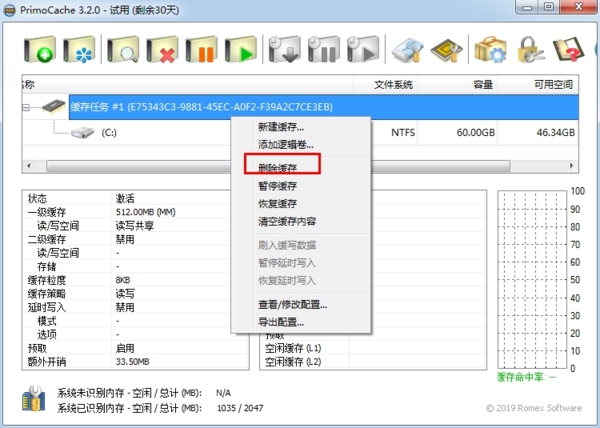Click the 读写共享 read/write space value

[x=135, y=226]
